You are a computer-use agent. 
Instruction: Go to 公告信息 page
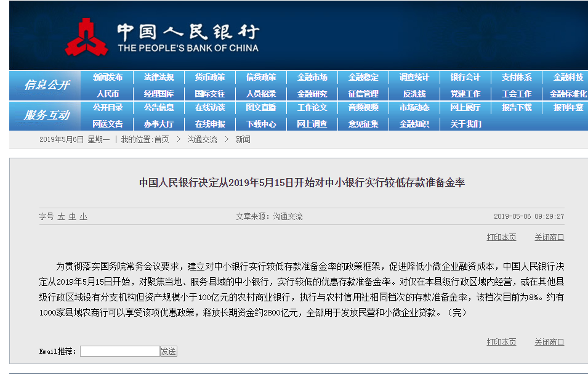click(x=159, y=107)
